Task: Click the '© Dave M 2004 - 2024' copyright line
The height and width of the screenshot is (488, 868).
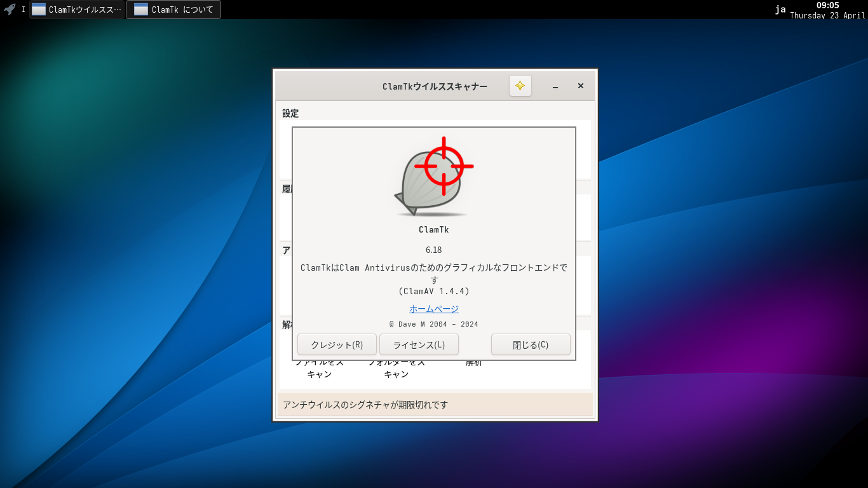Action: 434,324
